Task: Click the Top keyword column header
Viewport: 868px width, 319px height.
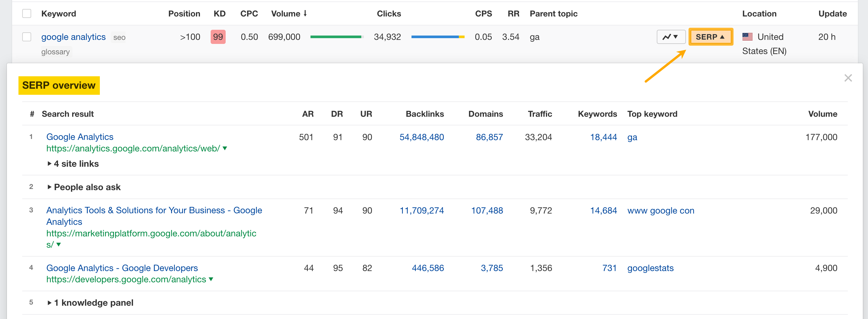Action: (x=652, y=114)
